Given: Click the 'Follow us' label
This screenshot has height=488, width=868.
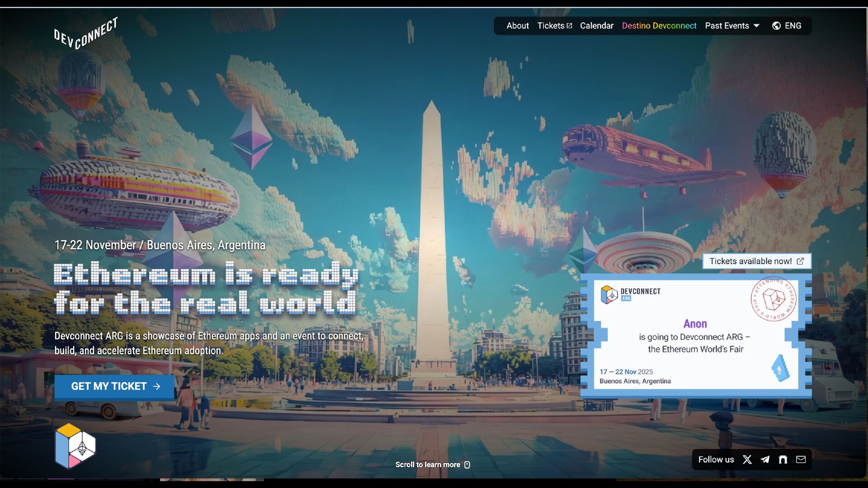Looking at the screenshot, I should (716, 460).
